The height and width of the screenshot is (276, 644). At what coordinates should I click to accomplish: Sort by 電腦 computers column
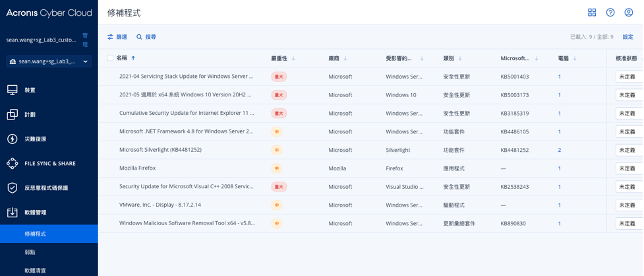(567, 58)
